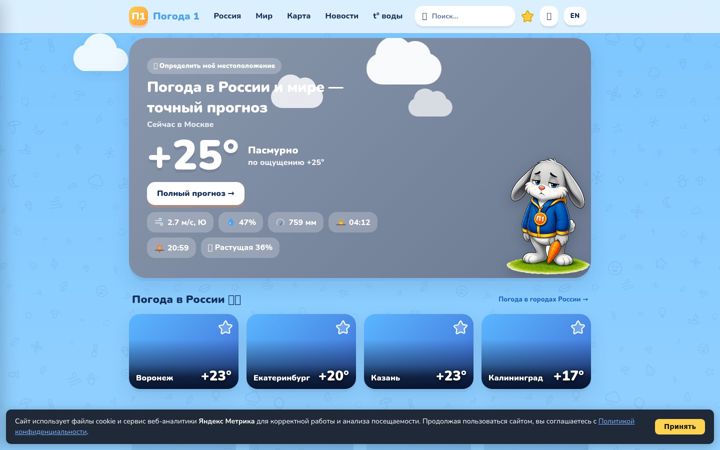Click the square button beside EN
Screen dimensions: 720x450
tap(549, 16)
